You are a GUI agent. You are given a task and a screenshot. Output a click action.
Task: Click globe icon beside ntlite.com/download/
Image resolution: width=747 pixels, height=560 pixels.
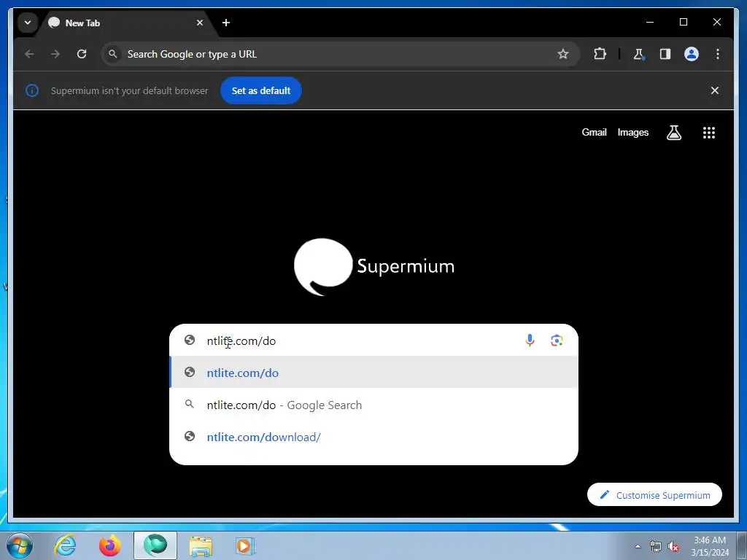point(190,436)
